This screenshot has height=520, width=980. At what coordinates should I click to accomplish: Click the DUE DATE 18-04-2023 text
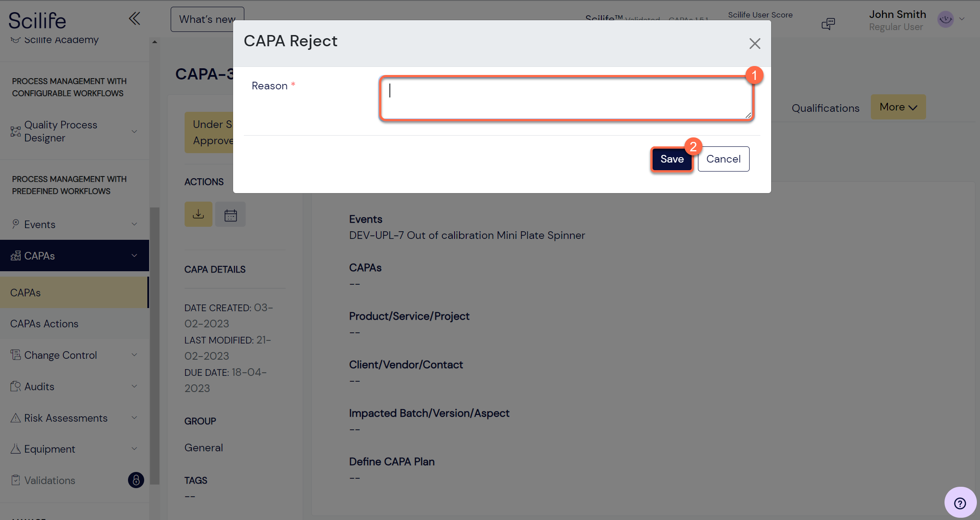tap(225, 380)
